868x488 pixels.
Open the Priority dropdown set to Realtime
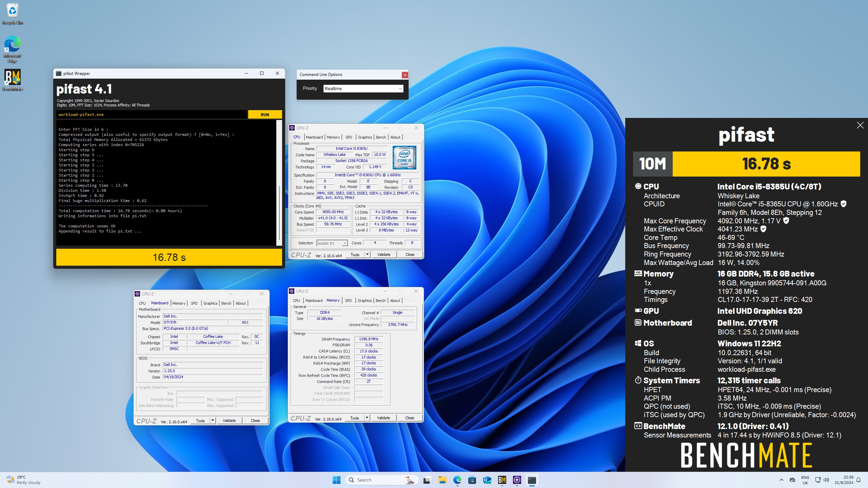coord(363,88)
